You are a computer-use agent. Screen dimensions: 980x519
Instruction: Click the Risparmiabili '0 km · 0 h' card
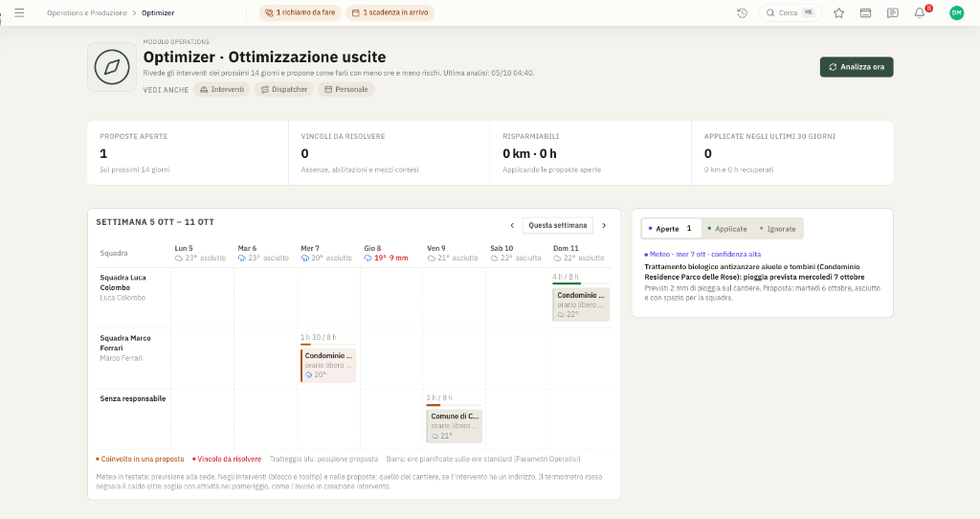[590, 153]
